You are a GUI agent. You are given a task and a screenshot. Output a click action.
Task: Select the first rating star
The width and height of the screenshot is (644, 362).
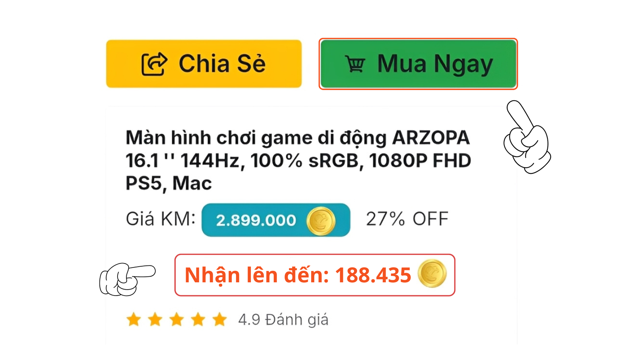click(x=134, y=319)
